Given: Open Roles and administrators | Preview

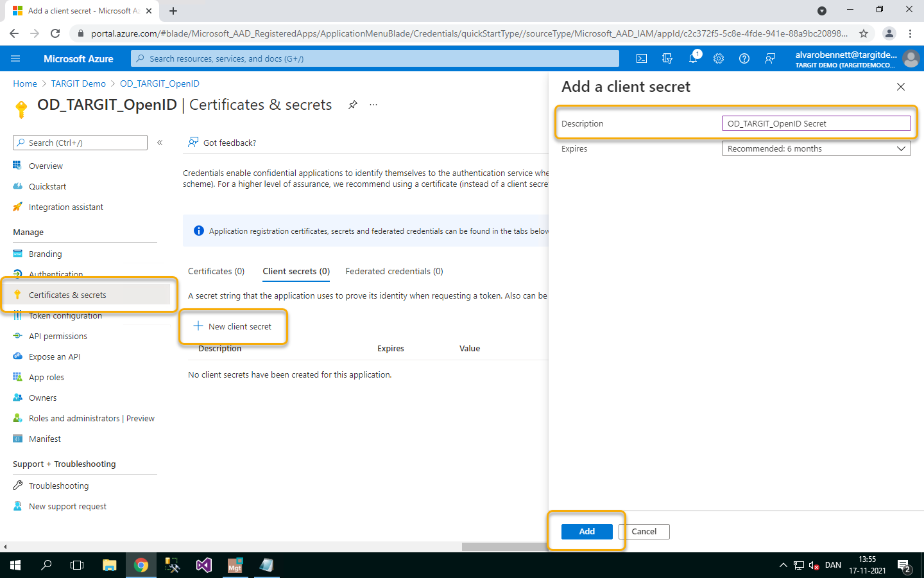Looking at the screenshot, I should [91, 418].
